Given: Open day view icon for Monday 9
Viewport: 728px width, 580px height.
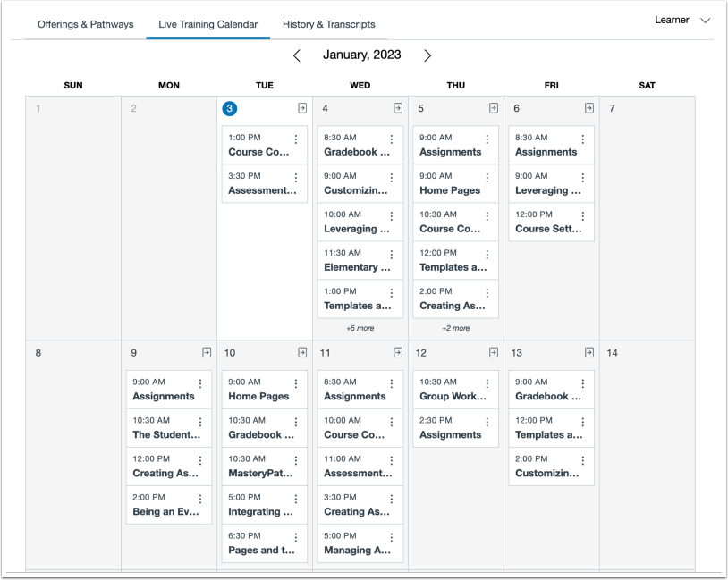Looking at the screenshot, I should pyautogui.click(x=207, y=352).
